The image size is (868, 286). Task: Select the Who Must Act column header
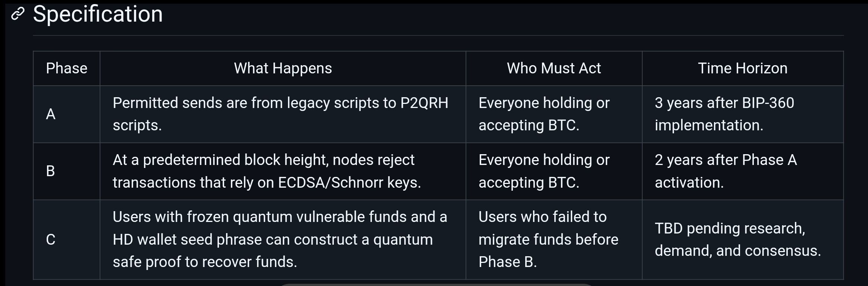tap(554, 69)
